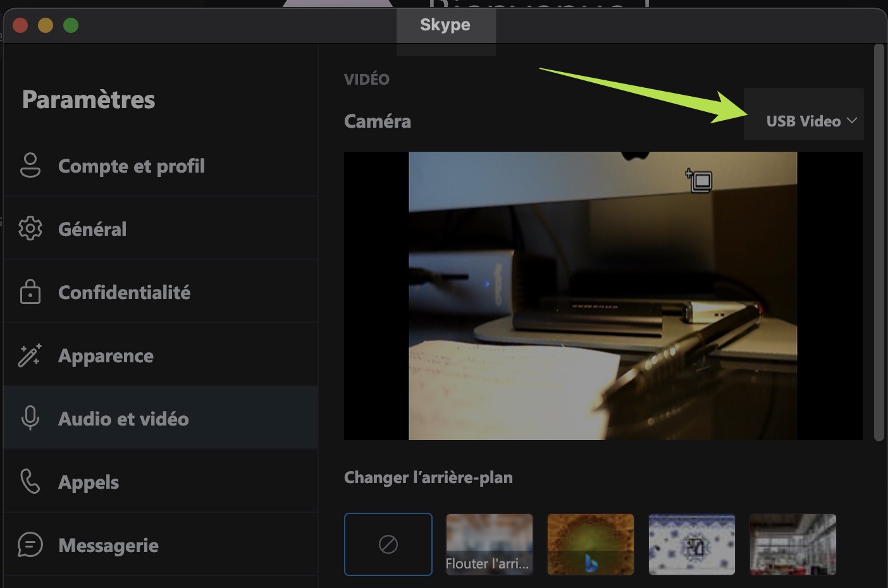
Task: Select the blue snowflake pattern background
Action: 692,544
